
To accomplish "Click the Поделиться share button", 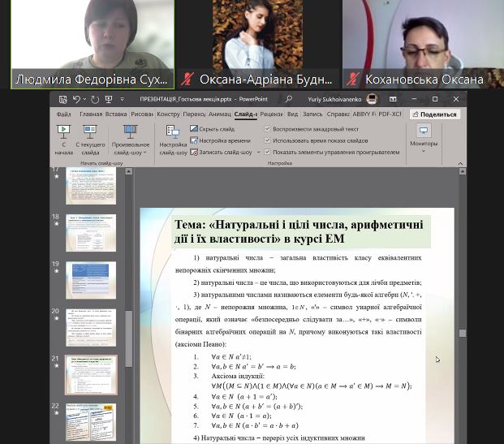I will 433,114.
